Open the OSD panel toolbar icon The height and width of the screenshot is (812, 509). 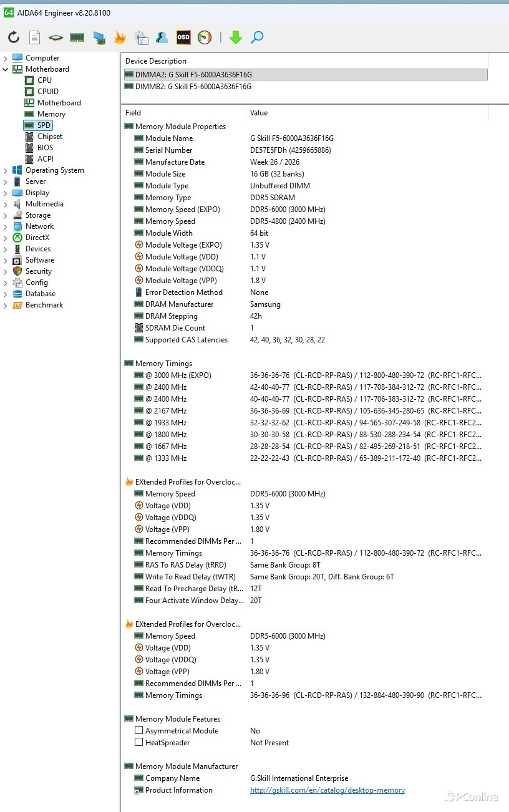coord(183,37)
